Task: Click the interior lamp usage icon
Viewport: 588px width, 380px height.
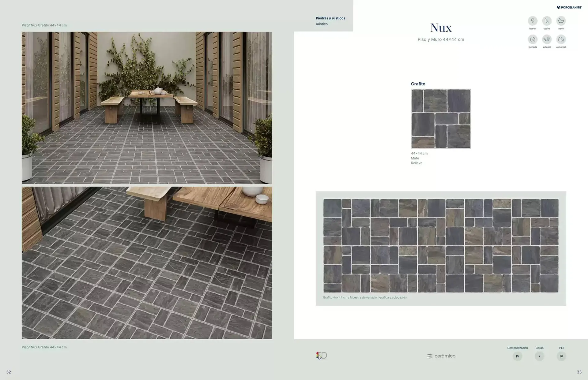Action: pos(533,21)
